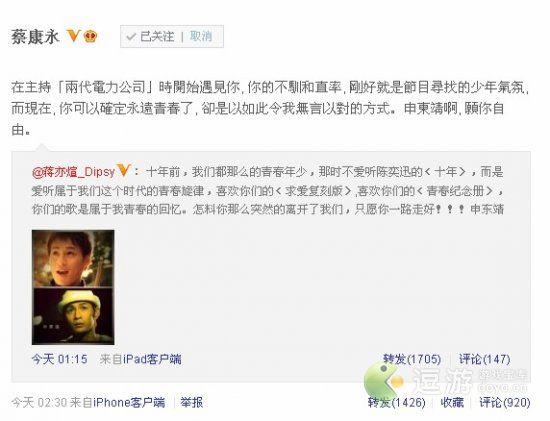Image resolution: width=550 pixels, height=421 pixels.
Task: Save post with 收藏
Action: pyautogui.click(x=452, y=402)
